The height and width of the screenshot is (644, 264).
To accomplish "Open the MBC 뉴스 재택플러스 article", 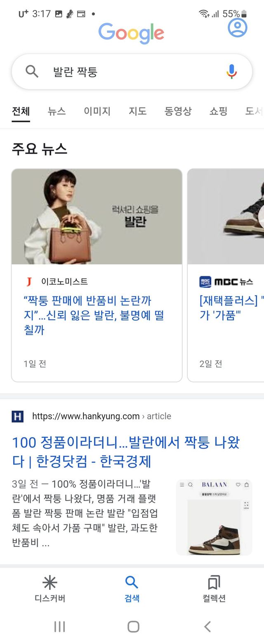I will click(231, 308).
